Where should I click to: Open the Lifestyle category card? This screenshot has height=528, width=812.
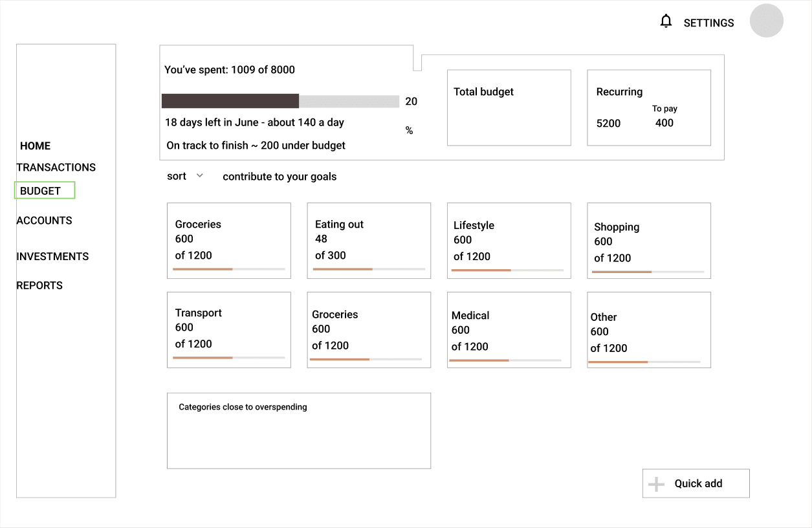pyautogui.click(x=509, y=241)
